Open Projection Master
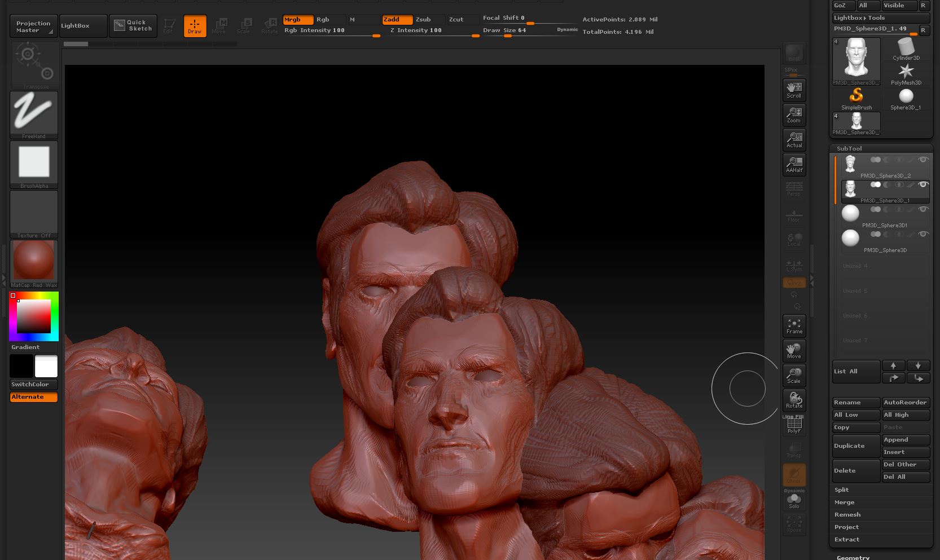 pos(33,26)
